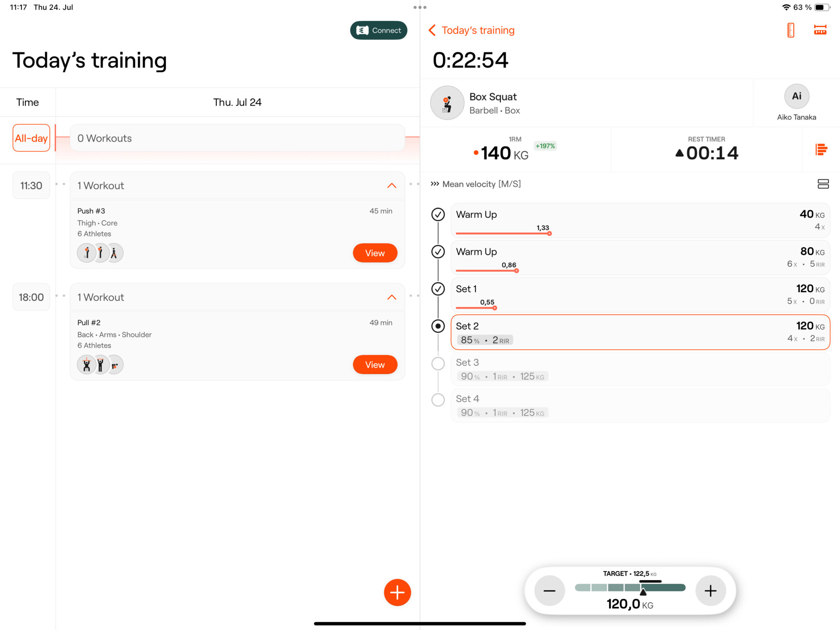Viewport: 840px width, 630px height.
Task: View the Push #3 workout
Action: point(374,253)
